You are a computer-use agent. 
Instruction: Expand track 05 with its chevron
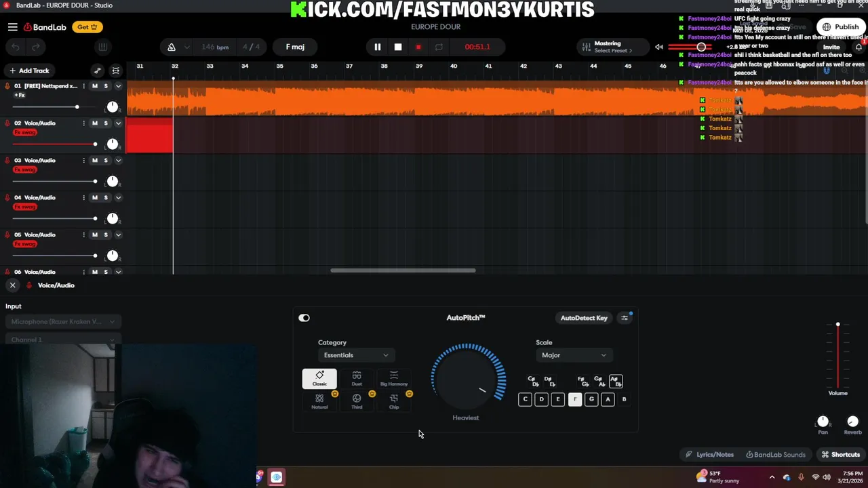click(118, 235)
